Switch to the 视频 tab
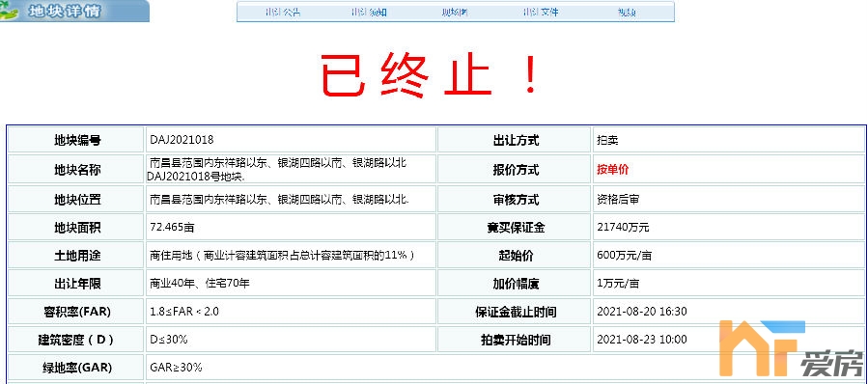868x384 pixels. pos(627,13)
